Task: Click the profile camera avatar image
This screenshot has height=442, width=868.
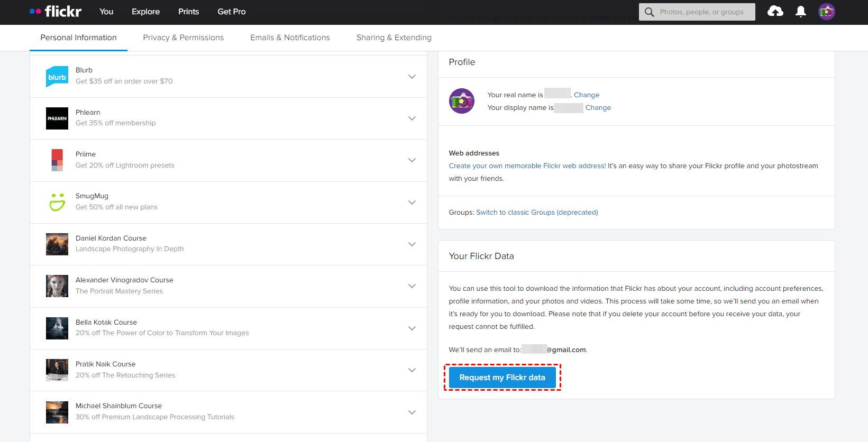Action: pyautogui.click(x=462, y=101)
